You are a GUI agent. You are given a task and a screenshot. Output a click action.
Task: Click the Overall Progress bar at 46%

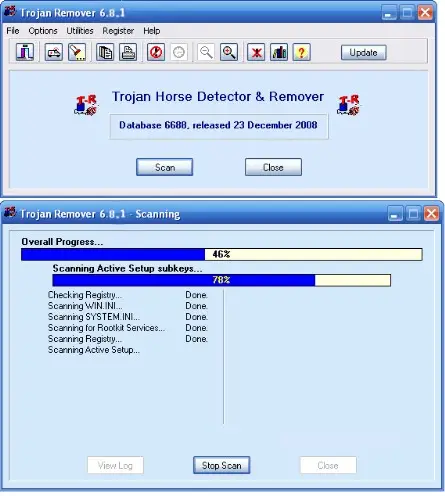[222, 254]
